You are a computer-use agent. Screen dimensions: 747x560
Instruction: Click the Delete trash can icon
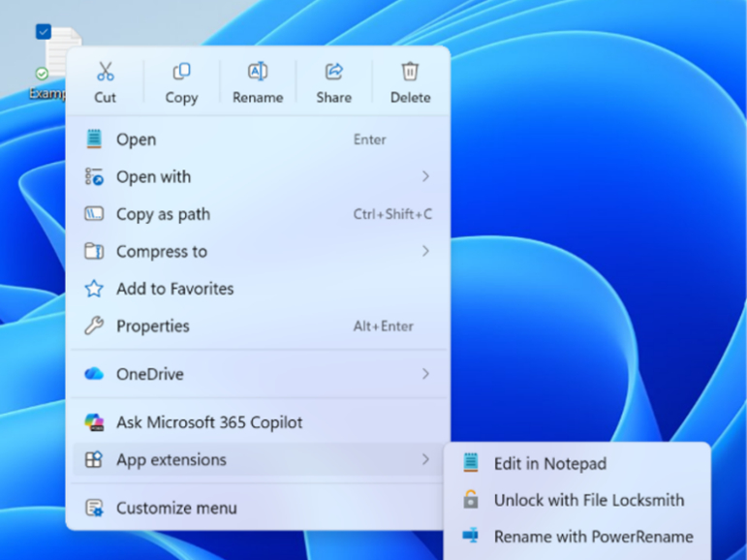(x=410, y=72)
